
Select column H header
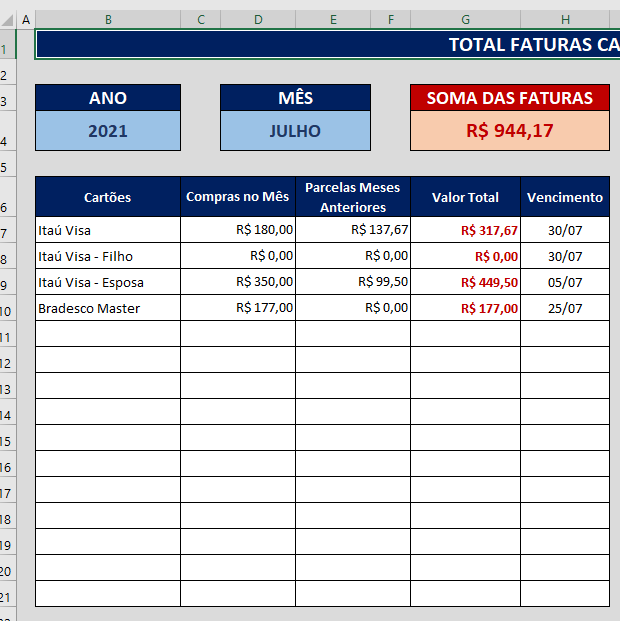pyautogui.click(x=565, y=19)
